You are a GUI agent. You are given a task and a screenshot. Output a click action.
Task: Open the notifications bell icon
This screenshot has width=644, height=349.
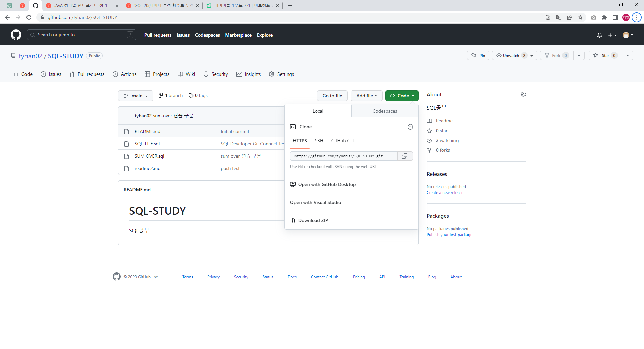pos(600,35)
